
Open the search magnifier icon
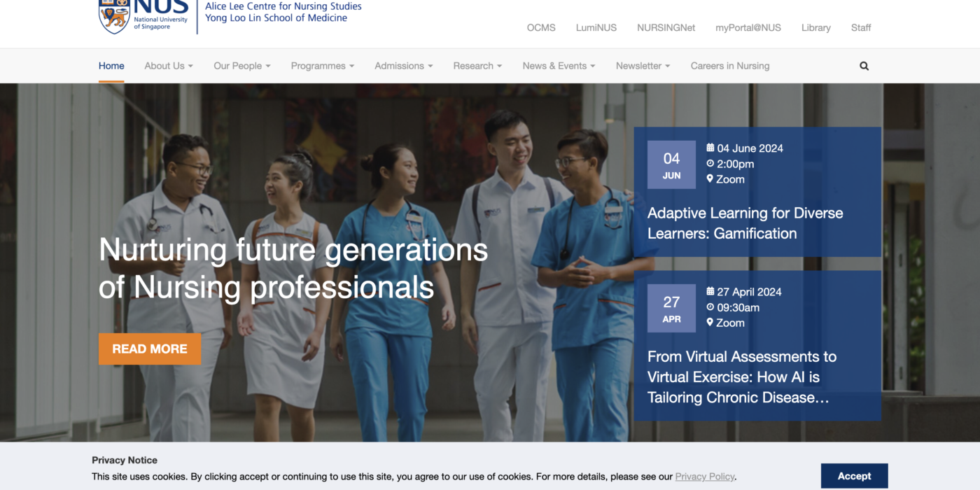pos(864,66)
